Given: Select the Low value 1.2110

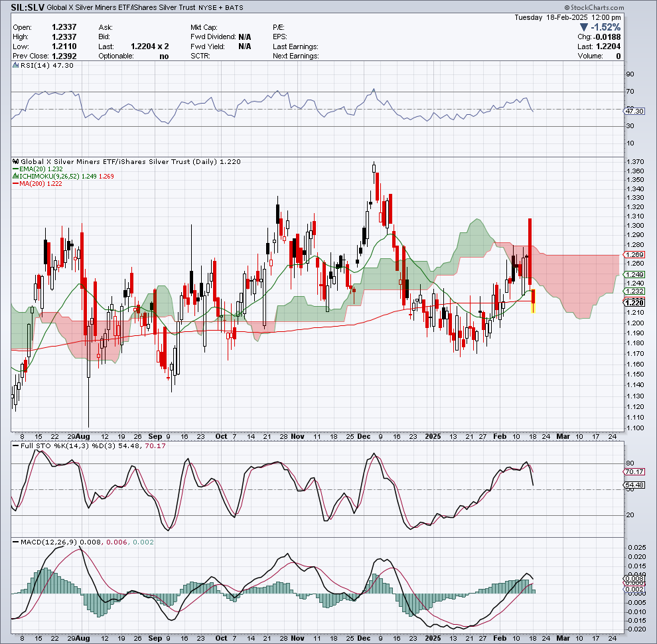Looking at the screenshot, I should 64,46.
